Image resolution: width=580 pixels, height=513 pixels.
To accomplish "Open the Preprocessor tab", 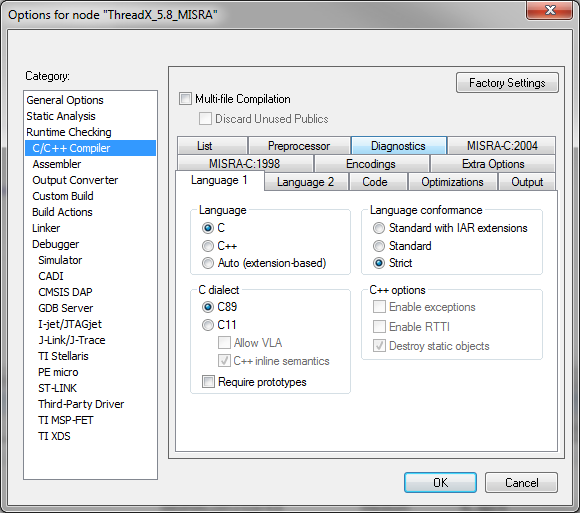I will 299,146.
